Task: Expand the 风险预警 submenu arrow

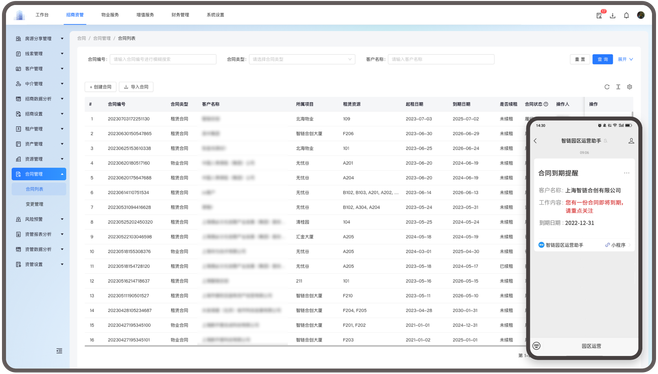Action: (x=62, y=220)
